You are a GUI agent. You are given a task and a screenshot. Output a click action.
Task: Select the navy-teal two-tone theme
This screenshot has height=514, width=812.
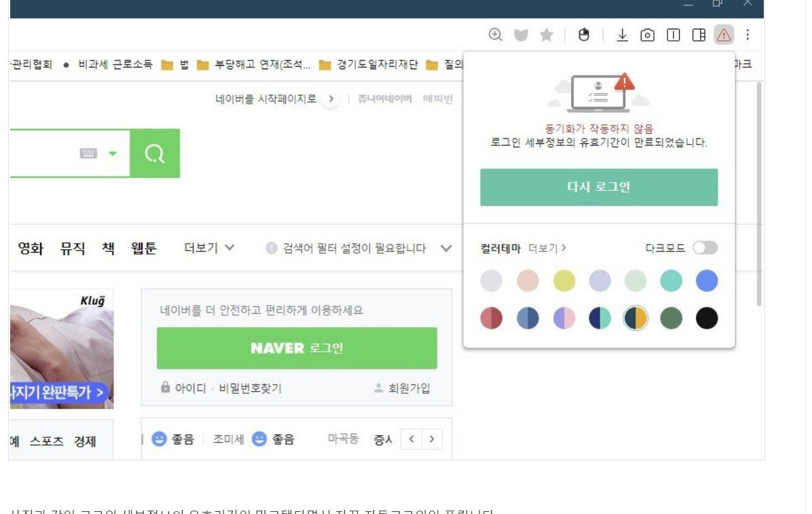point(599,318)
